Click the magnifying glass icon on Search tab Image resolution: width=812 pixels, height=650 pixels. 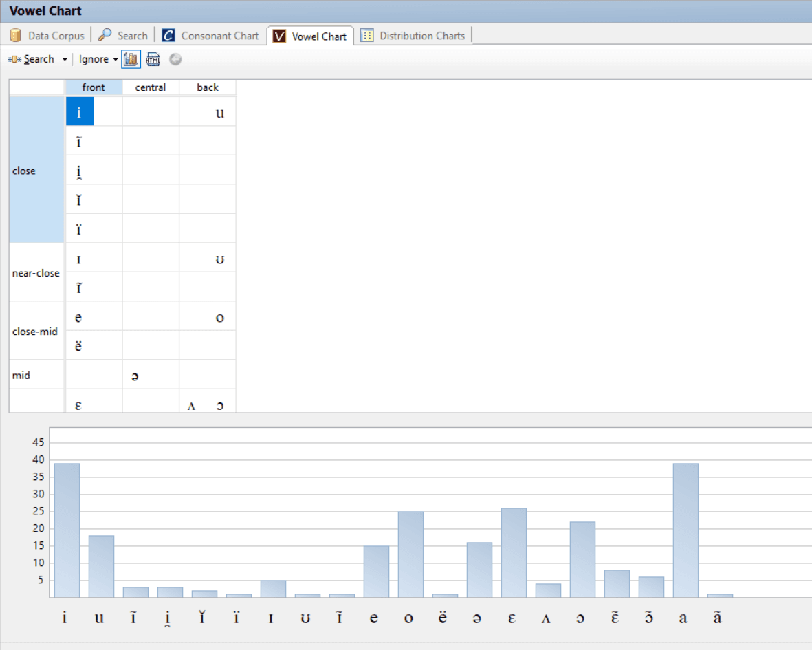(x=105, y=35)
